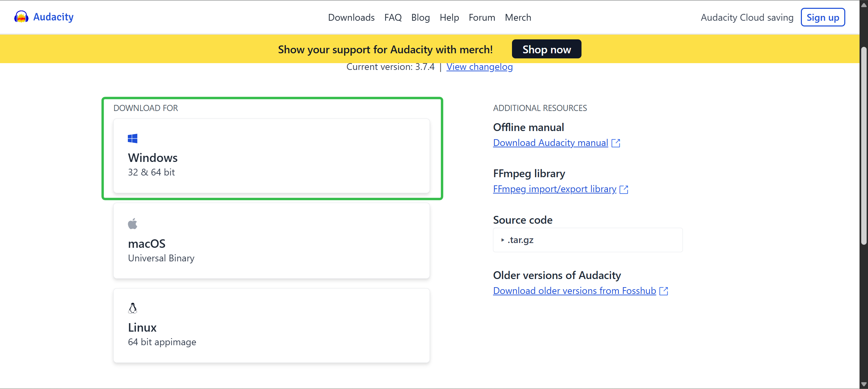868x389 pixels.
Task: Click external-link icon beside Download Audacity manual
Action: click(x=616, y=143)
